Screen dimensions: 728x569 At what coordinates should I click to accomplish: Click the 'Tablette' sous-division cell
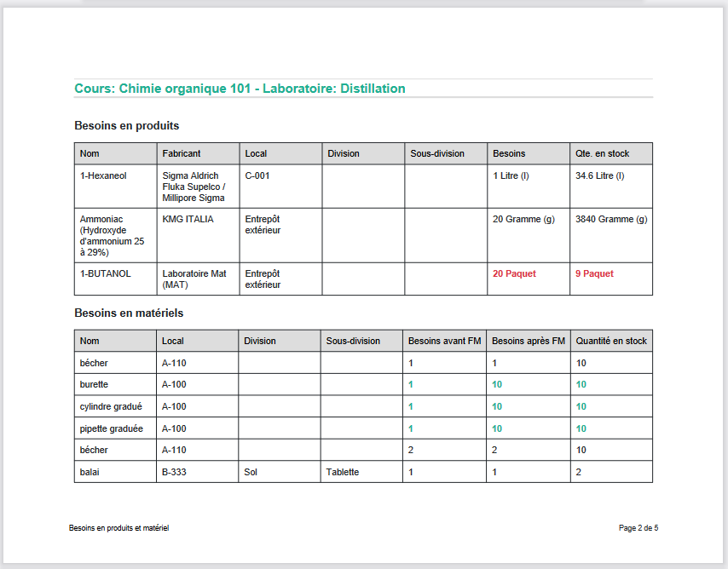[x=342, y=472]
